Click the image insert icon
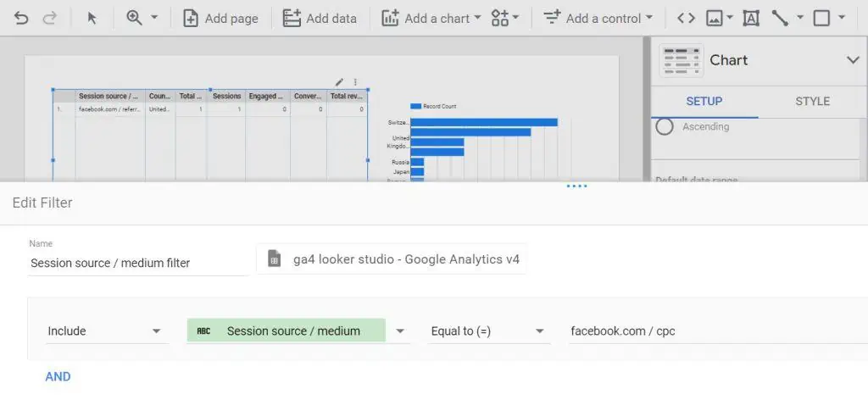The width and height of the screenshot is (868, 417). tap(715, 18)
